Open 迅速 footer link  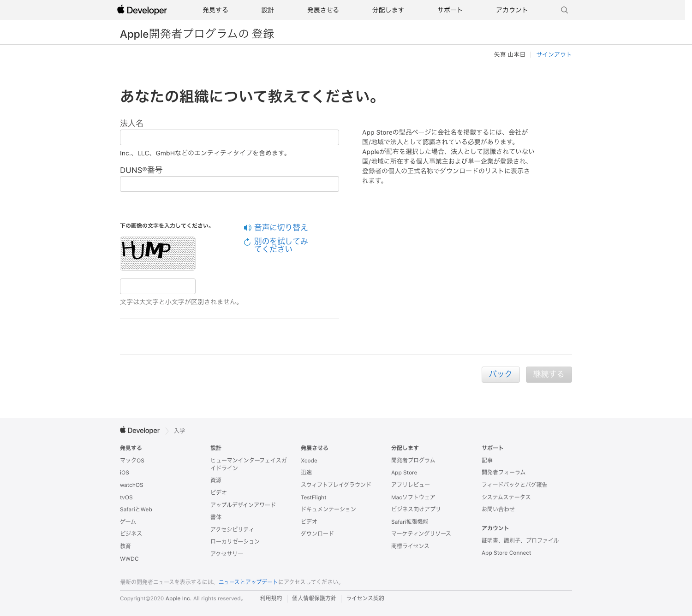(x=306, y=472)
